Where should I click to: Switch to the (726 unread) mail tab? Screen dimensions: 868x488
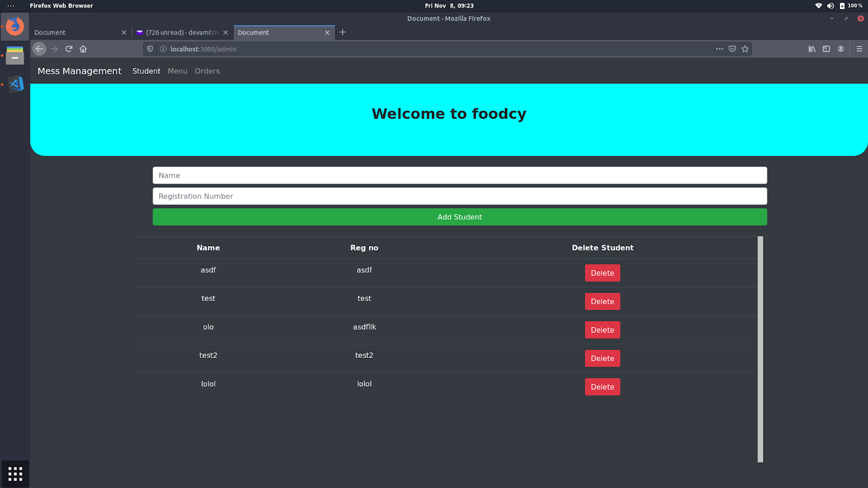(182, 33)
